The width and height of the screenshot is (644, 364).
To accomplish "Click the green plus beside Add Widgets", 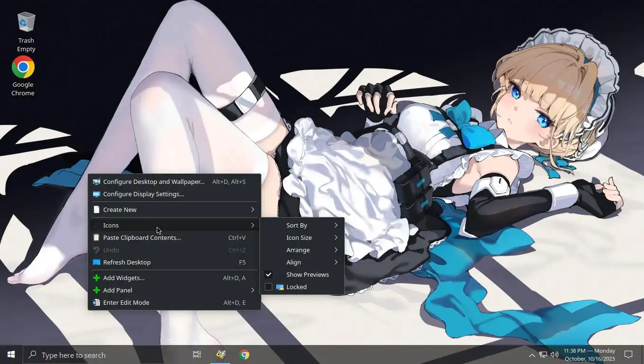I will (x=97, y=278).
